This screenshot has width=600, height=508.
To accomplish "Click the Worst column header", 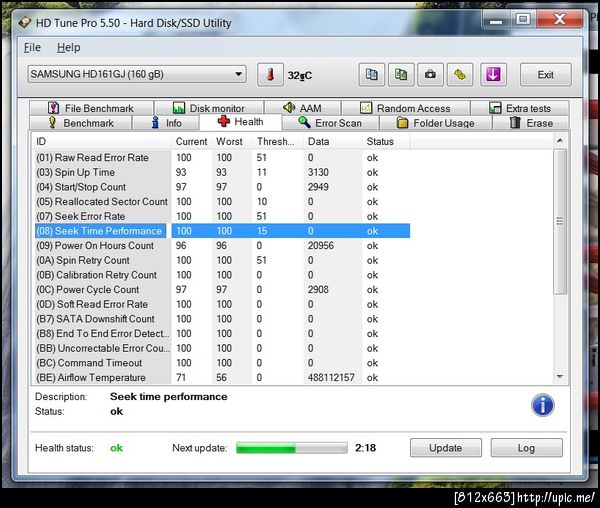I will tap(232, 142).
